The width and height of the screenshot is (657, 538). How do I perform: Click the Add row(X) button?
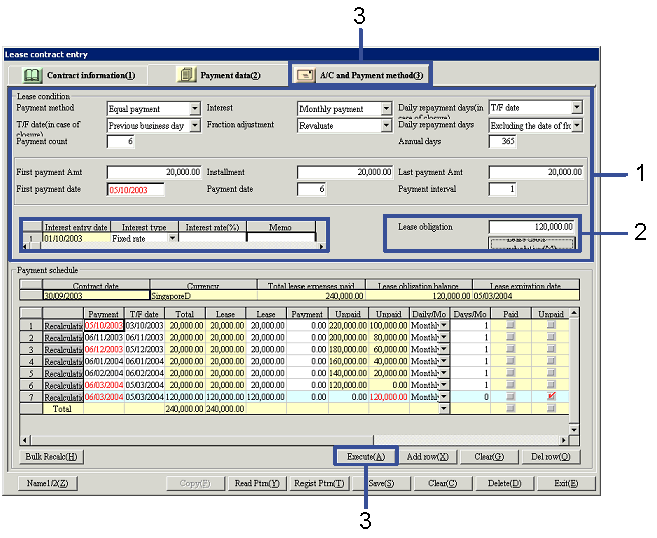427,457
